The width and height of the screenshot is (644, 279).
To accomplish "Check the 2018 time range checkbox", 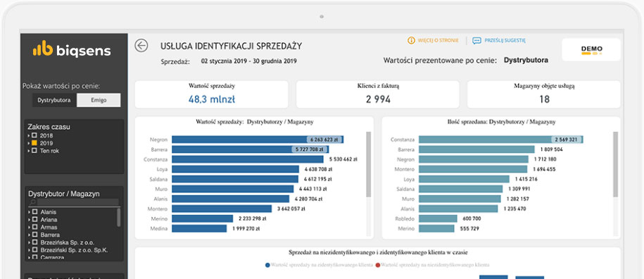I will click(x=34, y=135).
